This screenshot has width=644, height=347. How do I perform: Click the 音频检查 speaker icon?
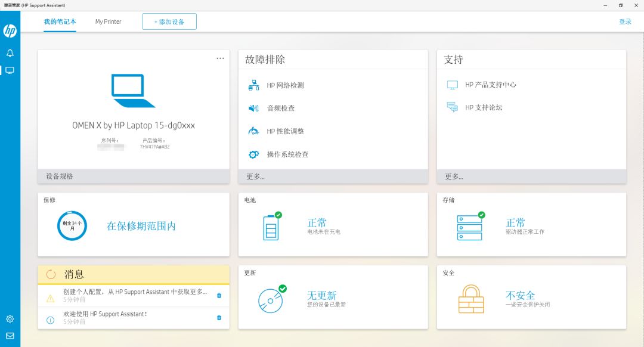[254, 109]
